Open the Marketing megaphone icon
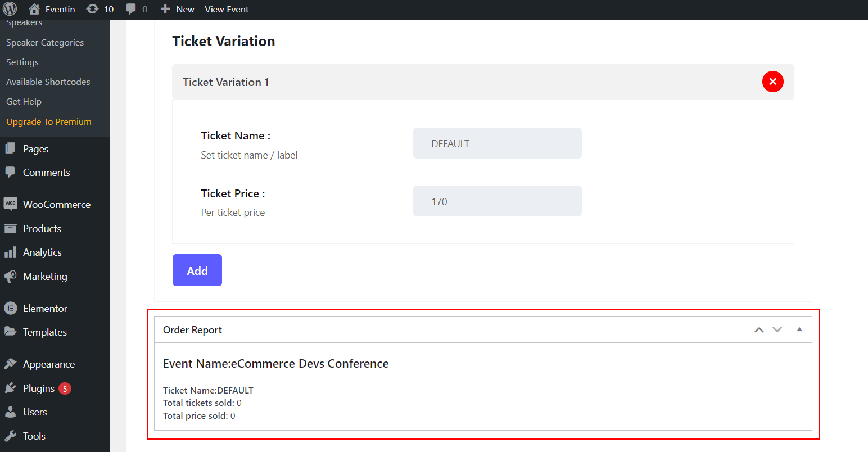Screen dimensions: 868x452 tap(11, 276)
